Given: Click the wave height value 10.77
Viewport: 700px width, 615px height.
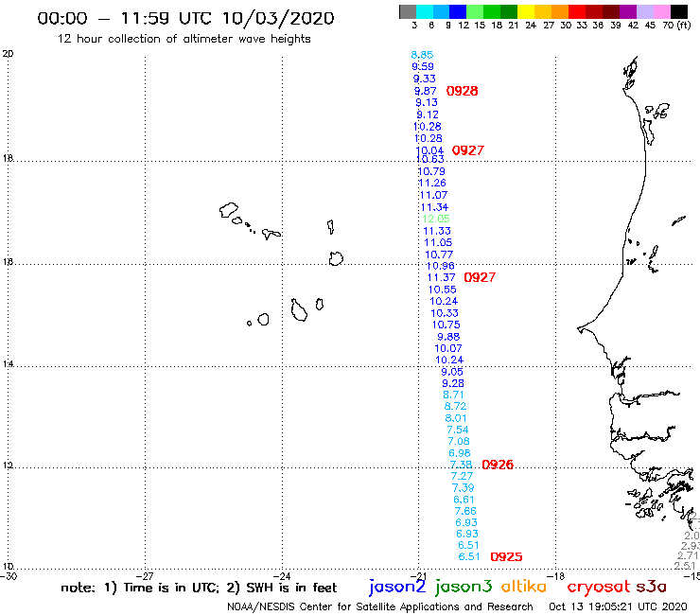Looking at the screenshot, I should (439, 255).
